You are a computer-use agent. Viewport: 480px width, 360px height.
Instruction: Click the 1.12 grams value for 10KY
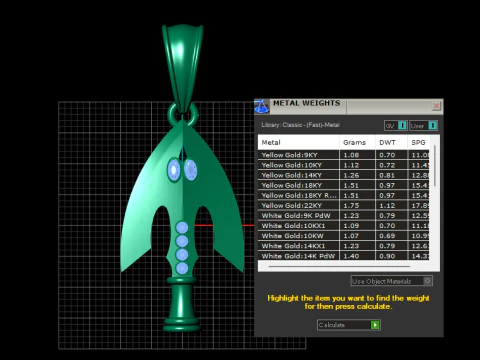[x=351, y=165]
